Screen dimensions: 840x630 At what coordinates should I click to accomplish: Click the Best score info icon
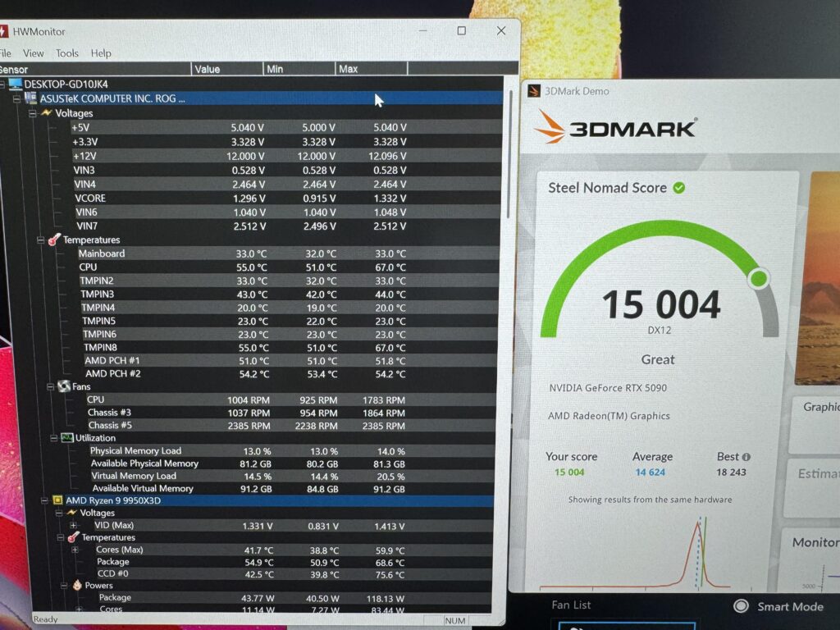pos(746,457)
